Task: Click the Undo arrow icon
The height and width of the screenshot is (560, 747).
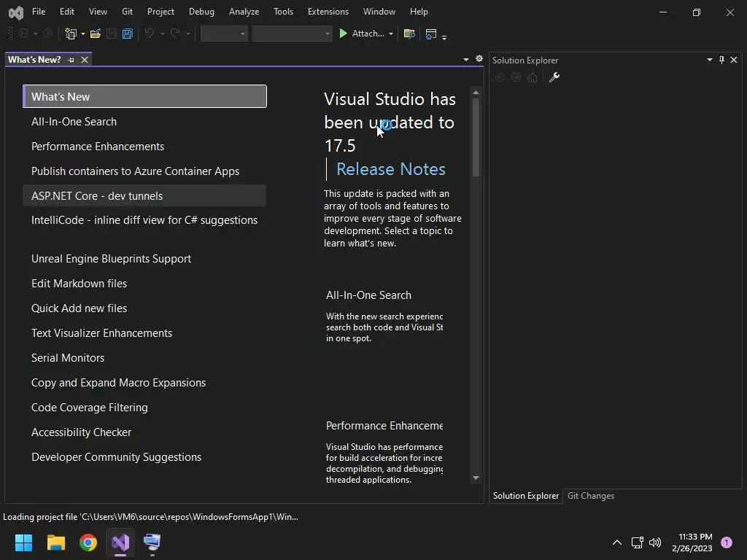Action: (x=150, y=34)
